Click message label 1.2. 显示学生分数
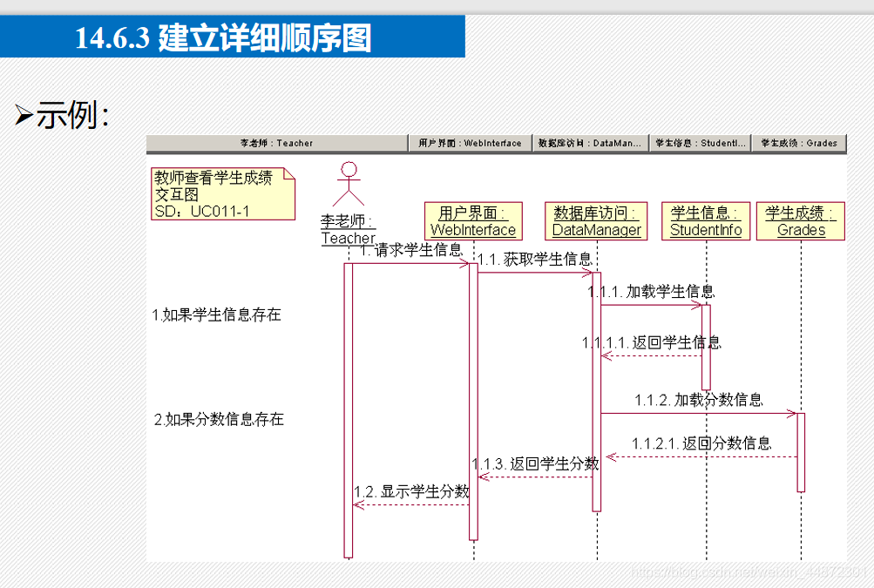 tap(411, 491)
